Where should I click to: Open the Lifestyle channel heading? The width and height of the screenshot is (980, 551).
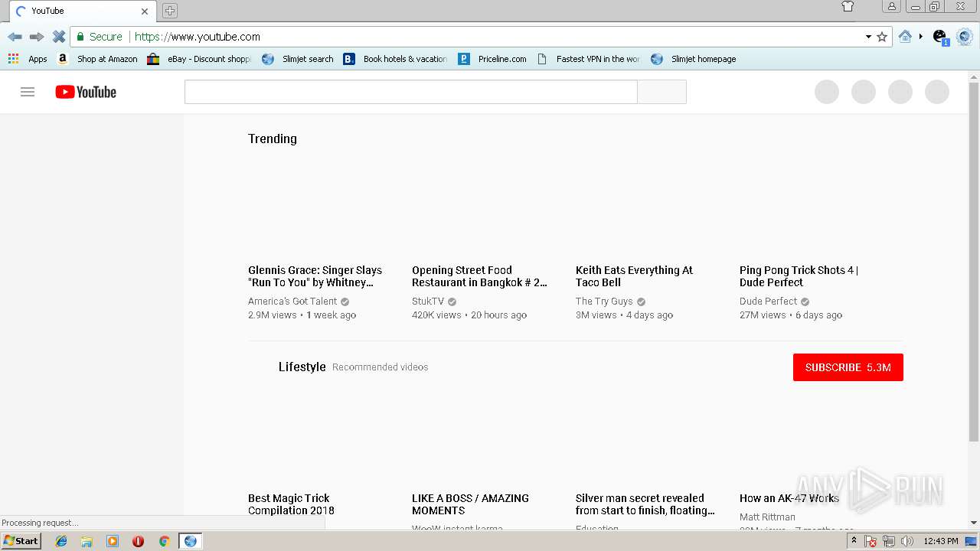point(302,367)
